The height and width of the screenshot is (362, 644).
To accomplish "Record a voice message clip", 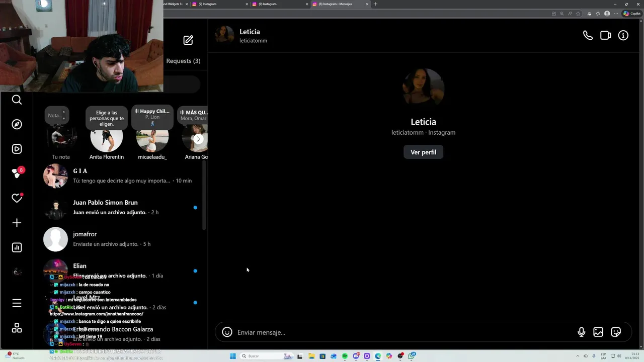I will coord(581,332).
